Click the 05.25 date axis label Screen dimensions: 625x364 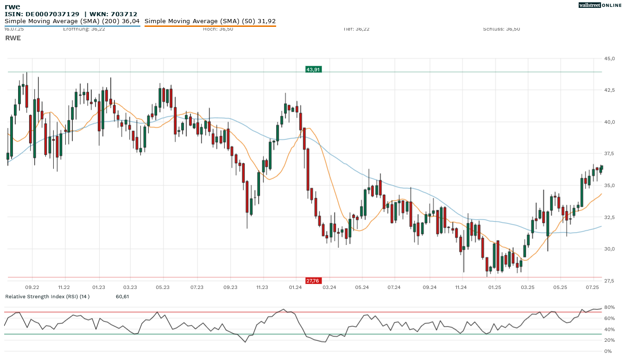point(561,288)
